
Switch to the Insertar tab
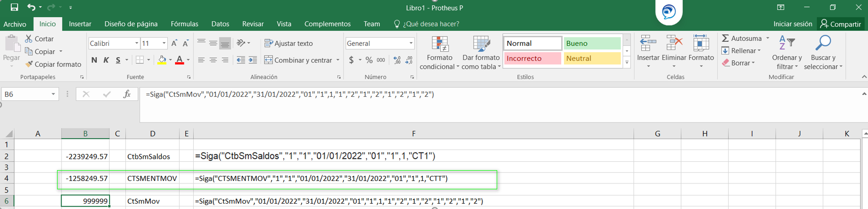[80, 24]
